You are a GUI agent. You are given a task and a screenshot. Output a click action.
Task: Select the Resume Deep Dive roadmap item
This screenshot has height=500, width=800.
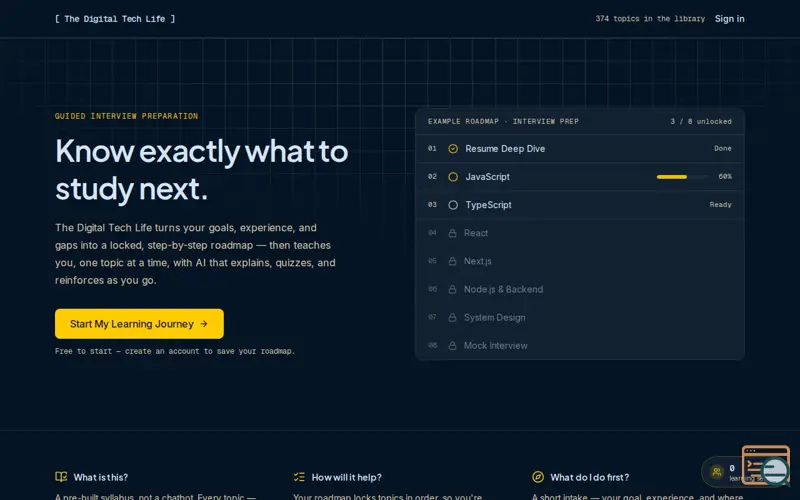(x=580, y=148)
